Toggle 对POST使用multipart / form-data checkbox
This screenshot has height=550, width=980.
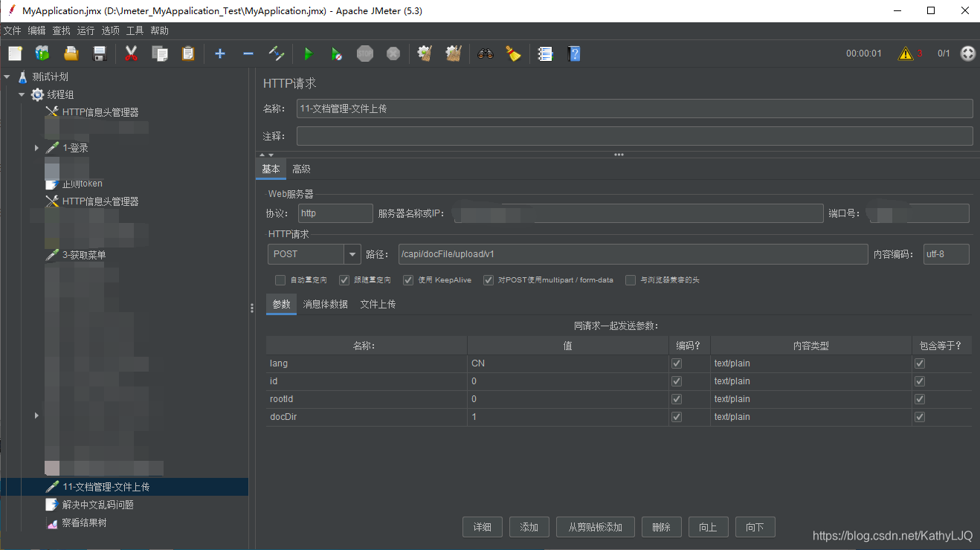coord(489,280)
